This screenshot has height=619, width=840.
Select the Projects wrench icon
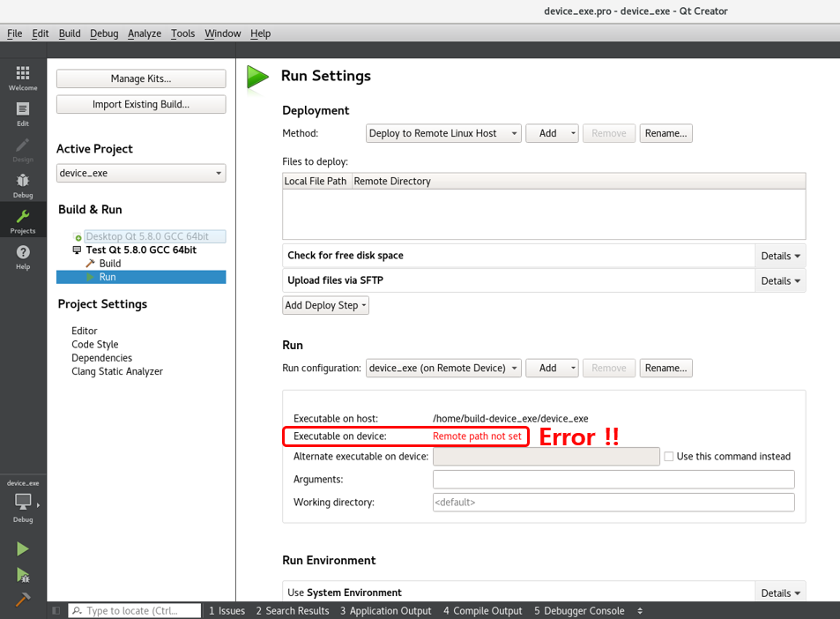(x=23, y=217)
